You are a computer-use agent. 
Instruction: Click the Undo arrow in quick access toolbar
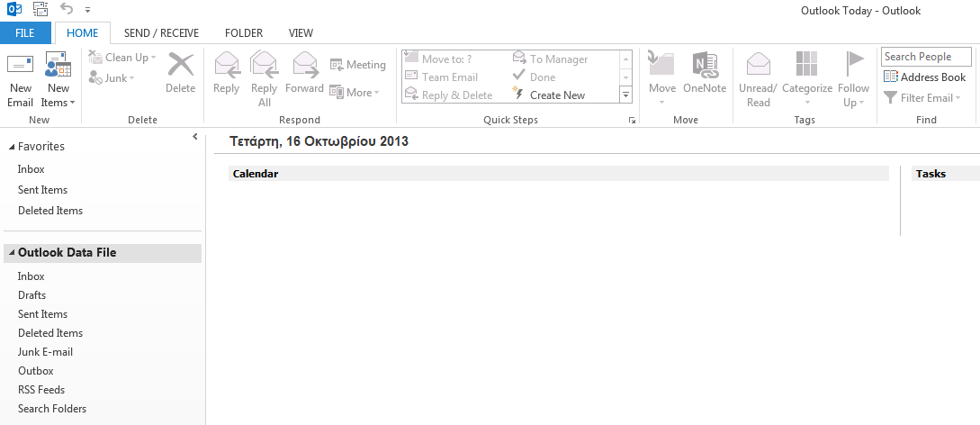pyautogui.click(x=67, y=9)
